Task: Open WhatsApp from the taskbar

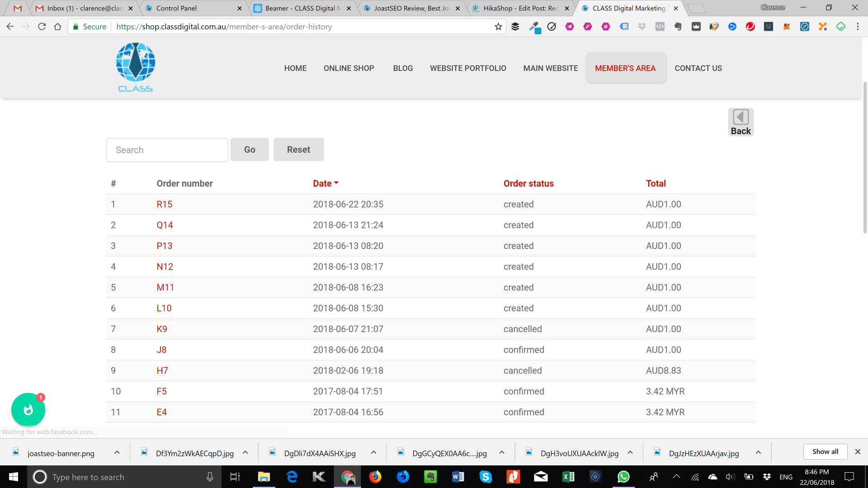Action: (623, 477)
